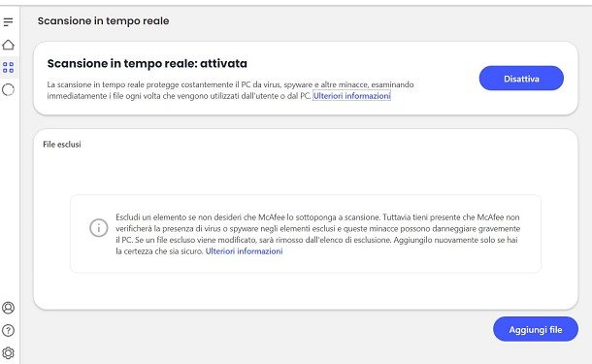Open the settings gear icon
The image size is (592, 364).
[x=9, y=353]
